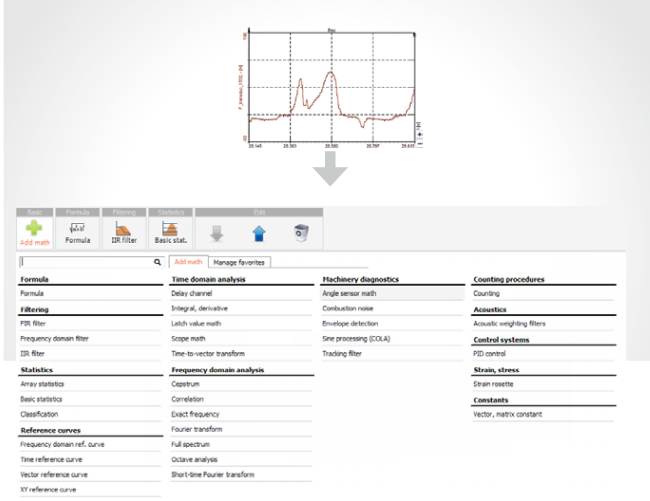The height and width of the screenshot is (501, 650).
Task: Select IIR filter in the Filtering list
Action: coord(90,353)
